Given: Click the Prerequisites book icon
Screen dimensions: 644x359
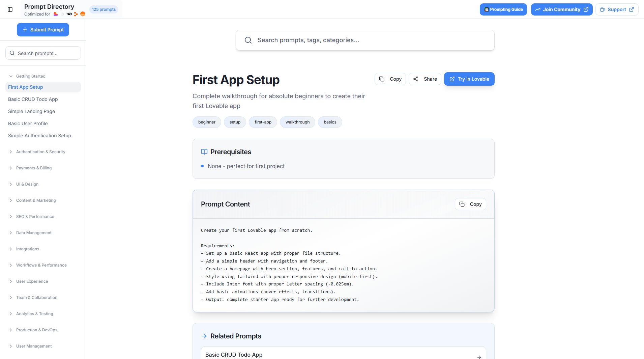Looking at the screenshot, I should pos(204,152).
